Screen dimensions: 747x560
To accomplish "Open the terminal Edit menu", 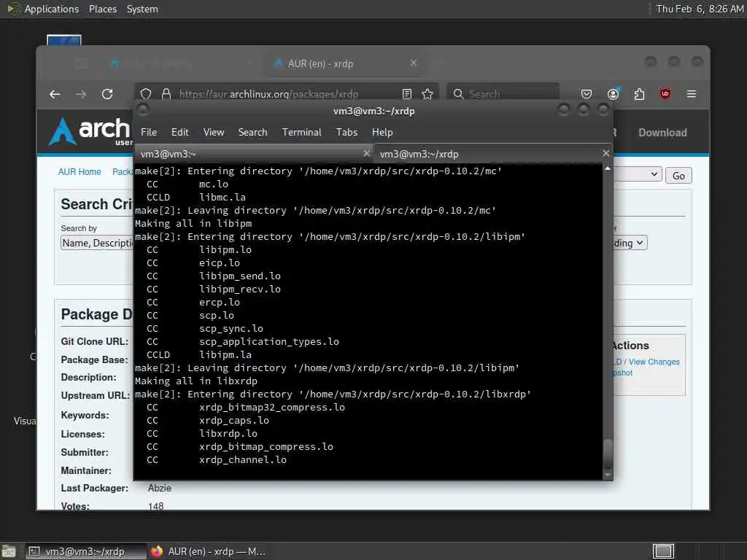I will click(x=179, y=133).
